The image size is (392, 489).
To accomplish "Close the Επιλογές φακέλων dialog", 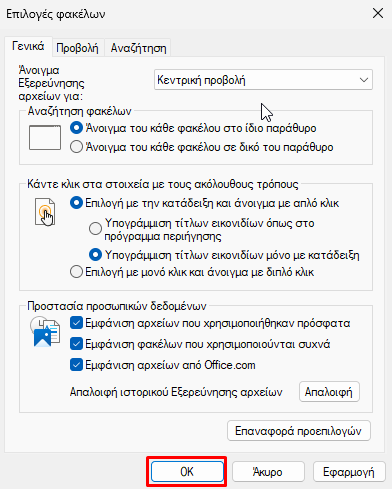I will click(378, 14).
